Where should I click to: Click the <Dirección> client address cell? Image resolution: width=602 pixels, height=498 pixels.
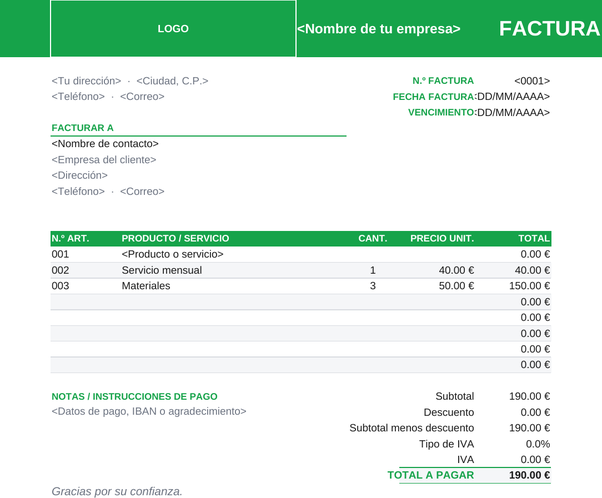tap(79, 175)
